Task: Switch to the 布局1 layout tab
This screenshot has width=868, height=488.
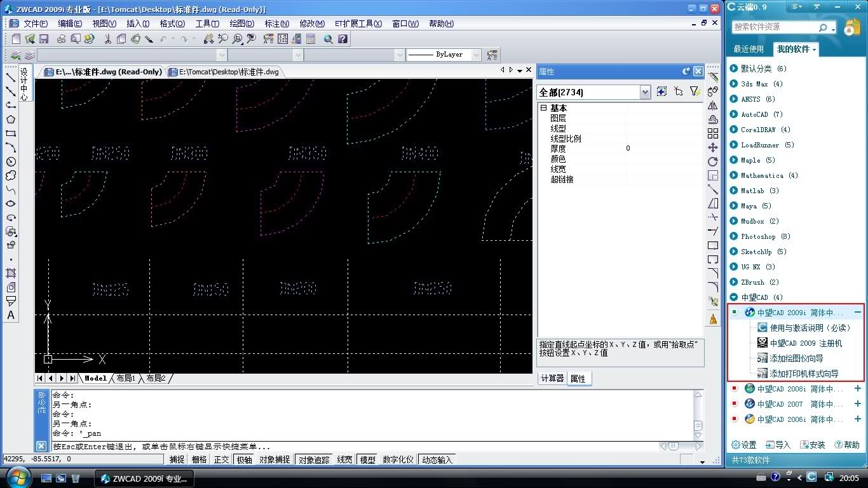Action: pyautogui.click(x=125, y=378)
